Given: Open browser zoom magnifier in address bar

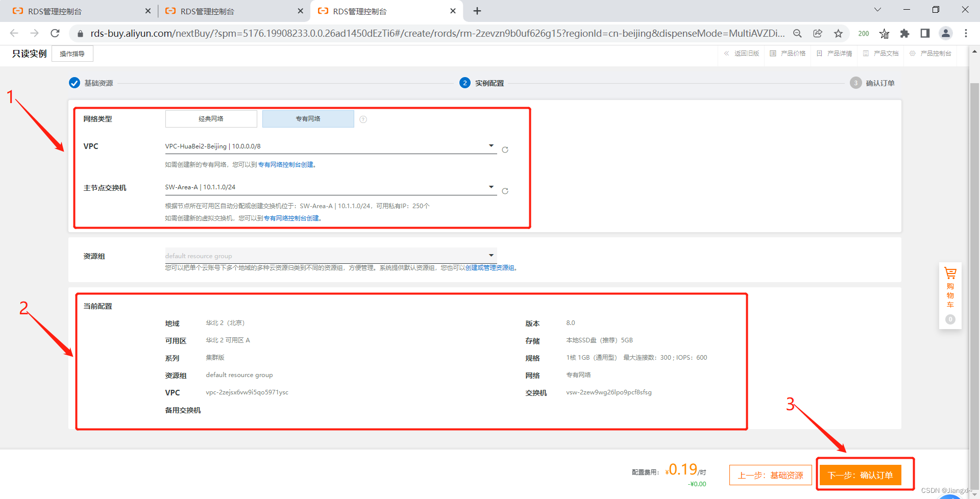Looking at the screenshot, I should (797, 33).
